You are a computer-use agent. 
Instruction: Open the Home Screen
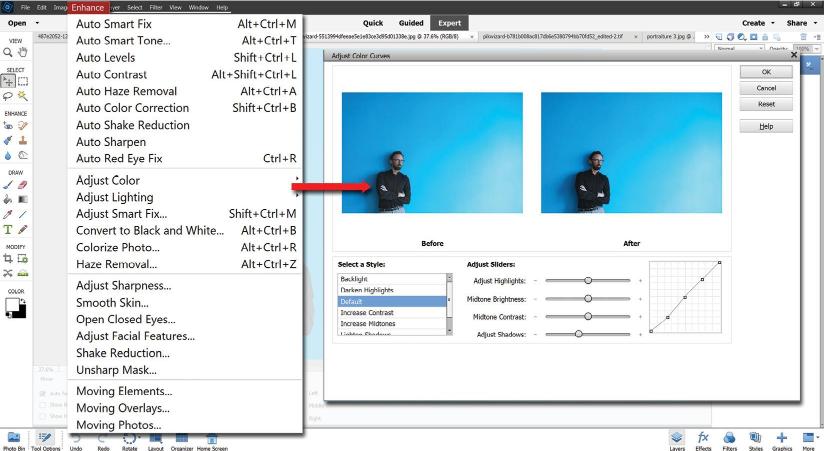pyautogui.click(x=212, y=440)
